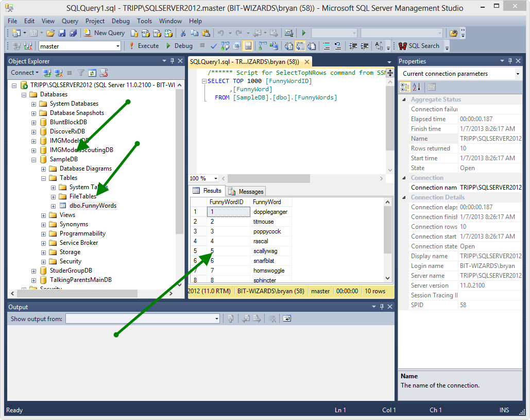
Task: Open the Query menu
Action: [x=70, y=21]
